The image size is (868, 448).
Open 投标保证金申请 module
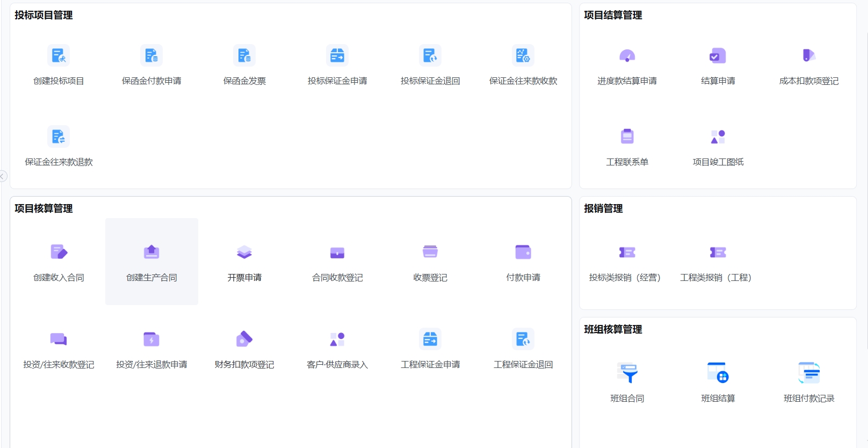point(337,56)
